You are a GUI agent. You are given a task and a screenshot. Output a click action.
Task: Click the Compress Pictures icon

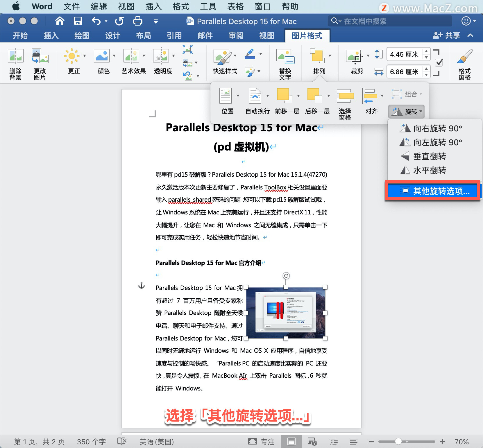(x=188, y=49)
